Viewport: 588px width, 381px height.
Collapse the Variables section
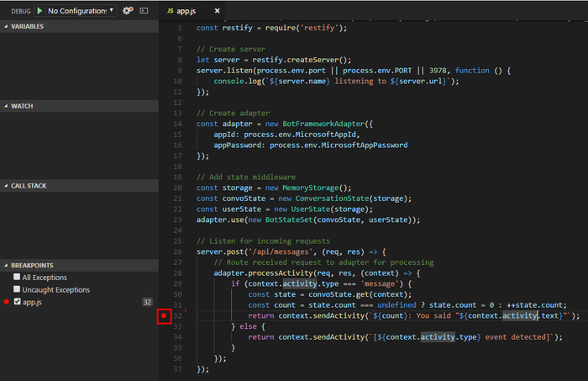coord(27,26)
